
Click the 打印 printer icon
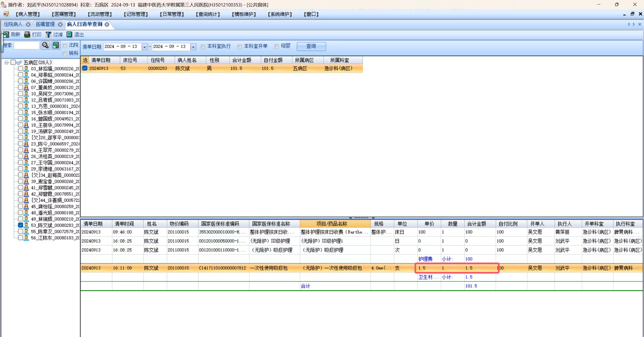[x=27, y=34]
